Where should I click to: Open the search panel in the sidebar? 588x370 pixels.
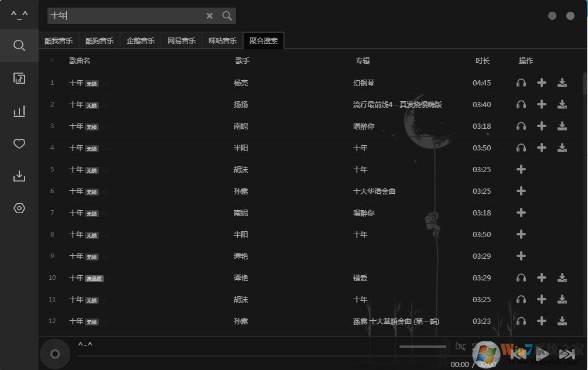[19, 45]
